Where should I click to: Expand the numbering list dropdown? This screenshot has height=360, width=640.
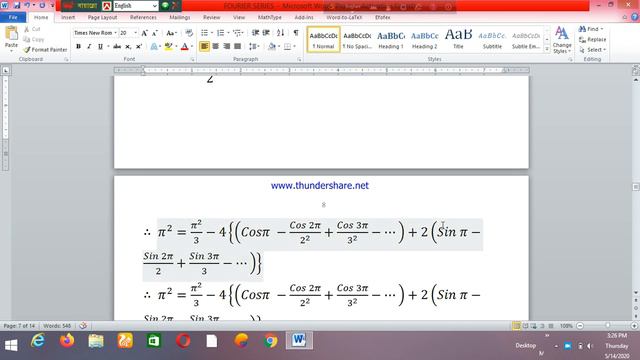(228, 33)
